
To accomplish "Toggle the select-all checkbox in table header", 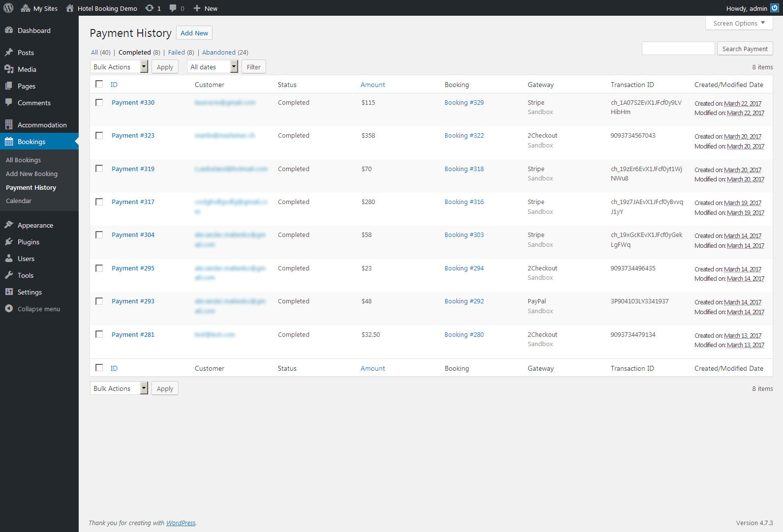I will (99, 84).
